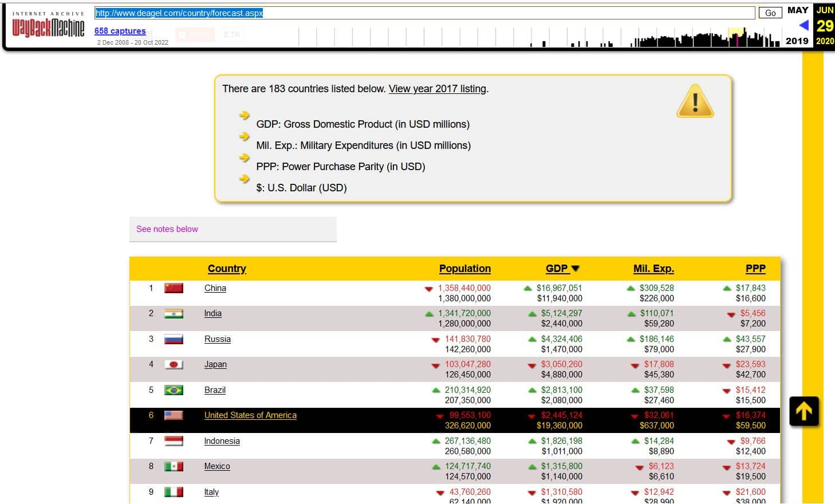
Task: Click the GDP sort descending arrow
Action: click(576, 269)
